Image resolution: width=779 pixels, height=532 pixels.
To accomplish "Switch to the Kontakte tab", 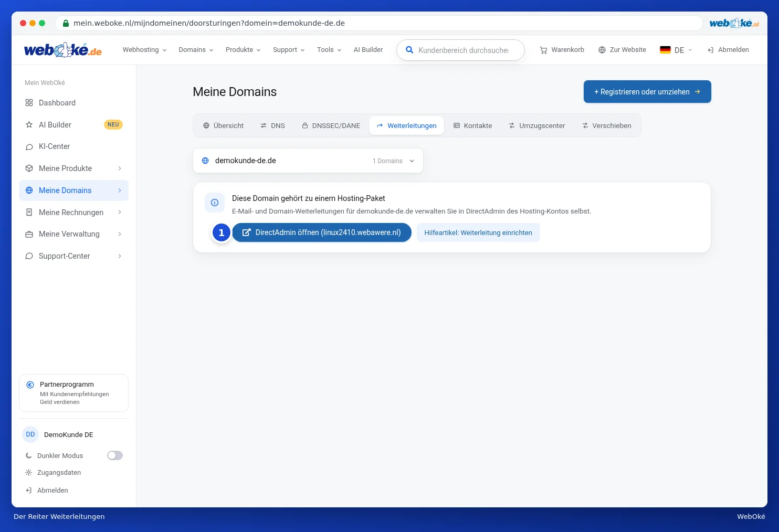I will 473,126.
